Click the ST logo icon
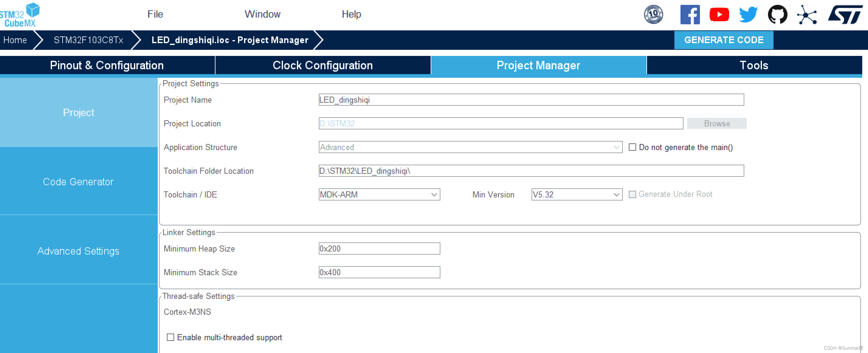The width and height of the screenshot is (868, 353). [845, 15]
